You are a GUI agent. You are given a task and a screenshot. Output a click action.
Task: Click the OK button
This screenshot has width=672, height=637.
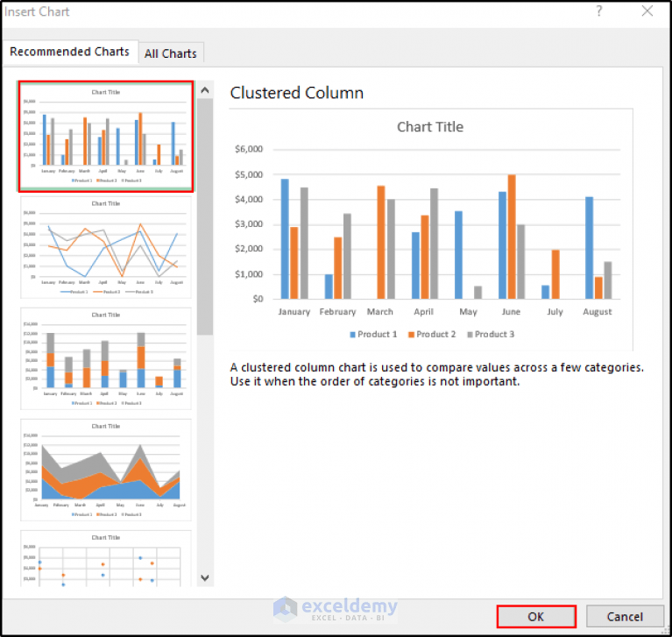tap(536, 617)
